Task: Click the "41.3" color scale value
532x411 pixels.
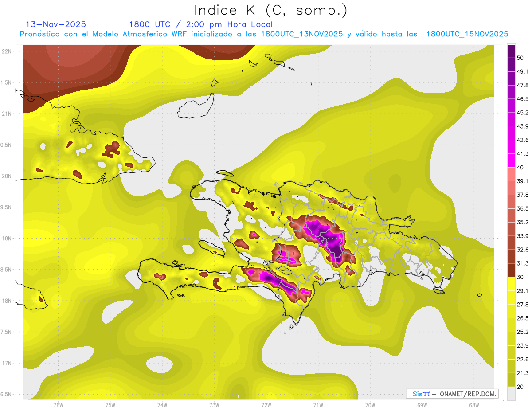Action: 523,154
